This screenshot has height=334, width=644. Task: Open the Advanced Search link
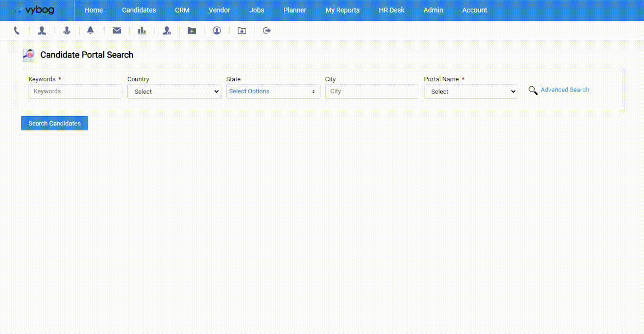(564, 90)
